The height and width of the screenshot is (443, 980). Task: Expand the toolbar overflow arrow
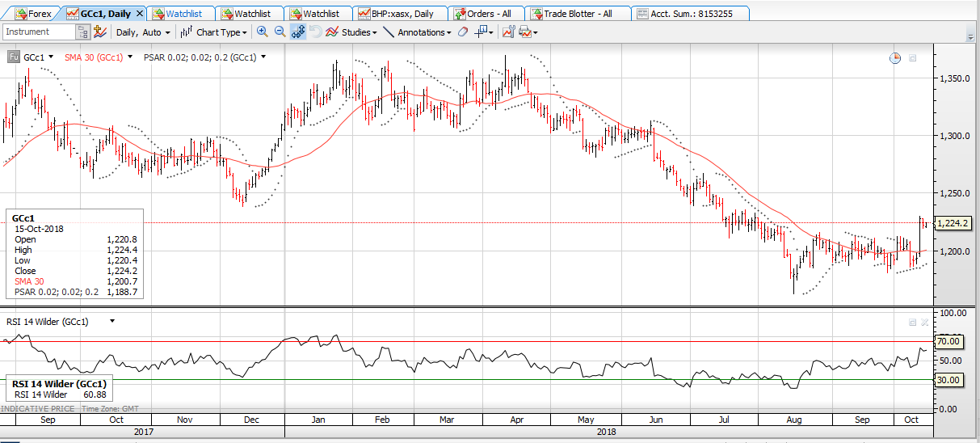coord(970,35)
